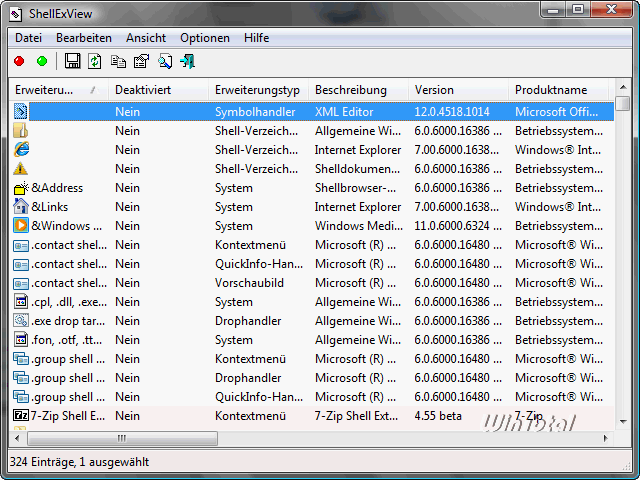Click the Internet Explorer row icon
640x480 pixels.
point(21,149)
